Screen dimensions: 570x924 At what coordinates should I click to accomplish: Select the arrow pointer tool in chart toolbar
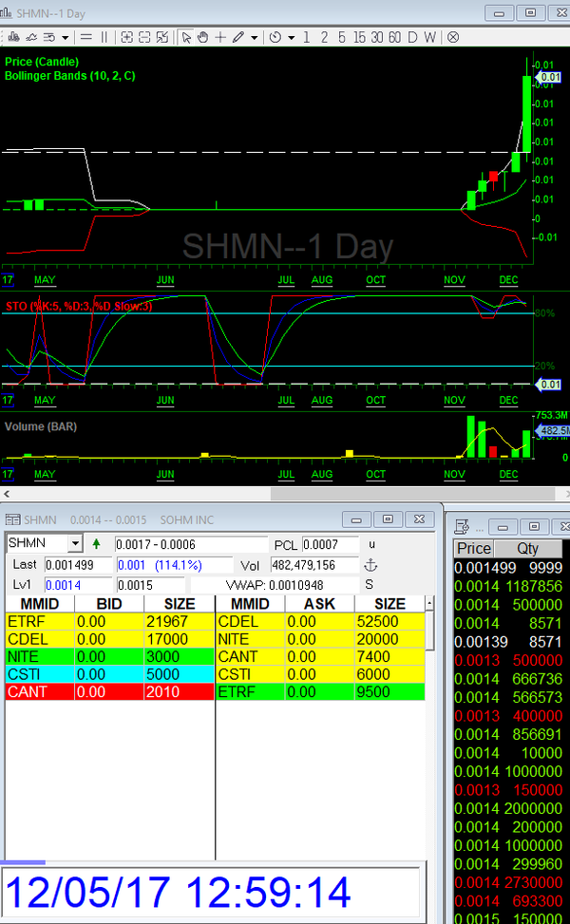coord(186,37)
